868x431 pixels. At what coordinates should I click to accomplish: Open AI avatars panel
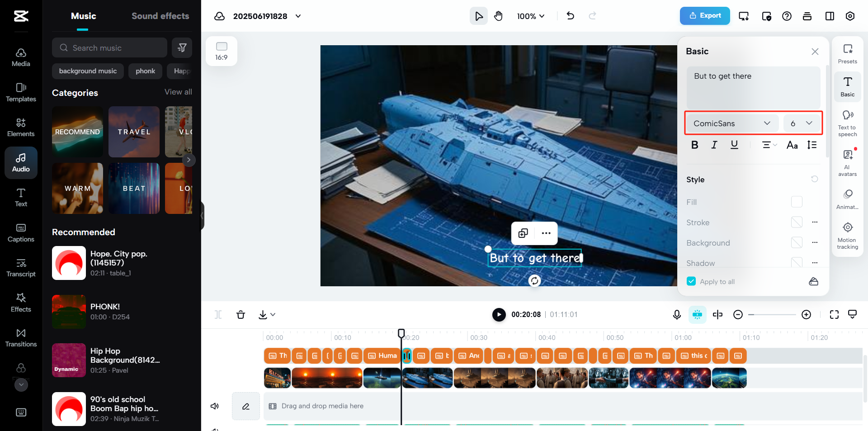[847, 163]
